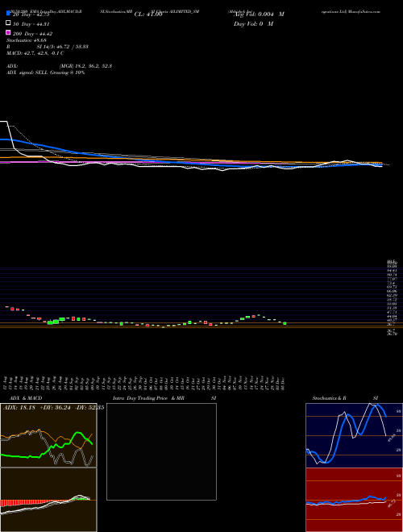Viewport: 403px width, 532px height.
Task: Click the 'MACD: 42.7, 42.8, -0.1 C' line
Action: 35,53
